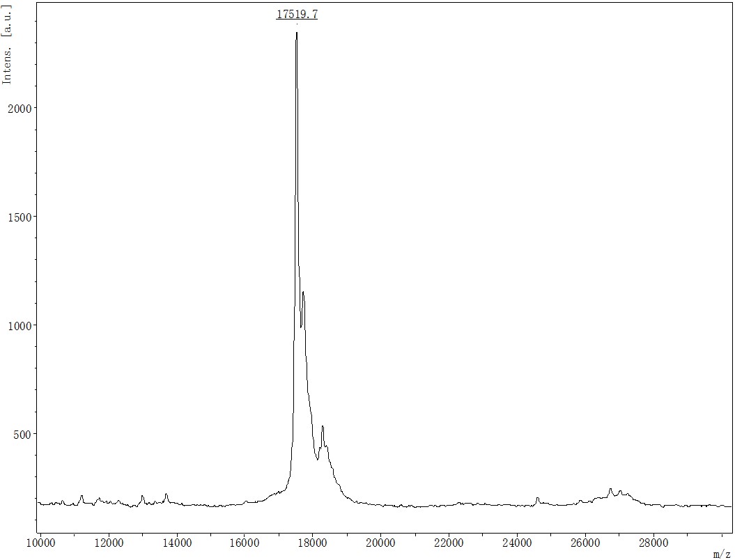Click the shoulder peak just right of the main peak
The image size is (735, 560).
point(303,293)
